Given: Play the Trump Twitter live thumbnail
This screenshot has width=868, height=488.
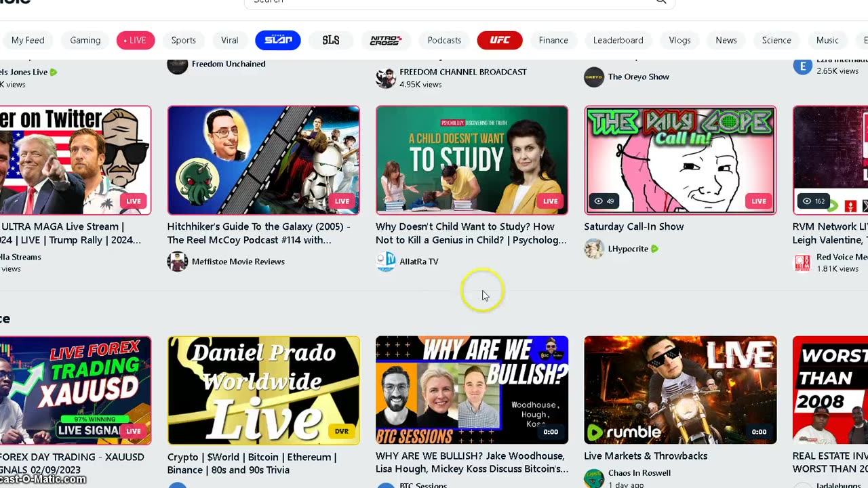Looking at the screenshot, I should 75,160.
